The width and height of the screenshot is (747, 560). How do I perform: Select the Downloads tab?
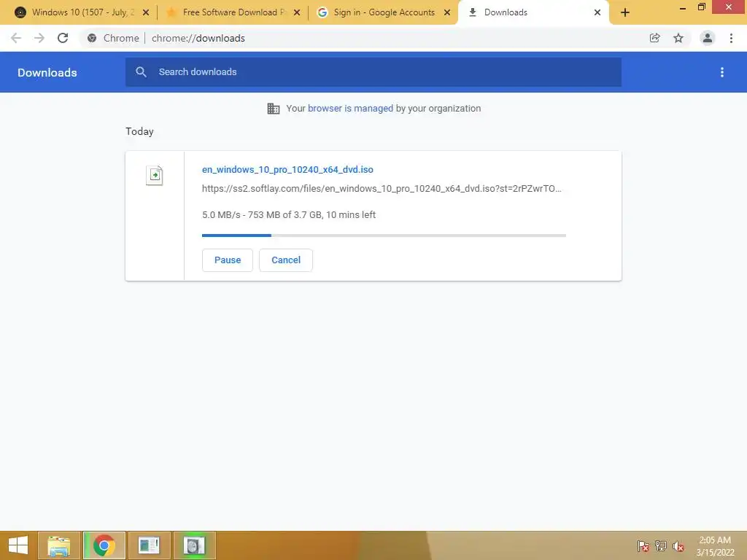pos(533,13)
